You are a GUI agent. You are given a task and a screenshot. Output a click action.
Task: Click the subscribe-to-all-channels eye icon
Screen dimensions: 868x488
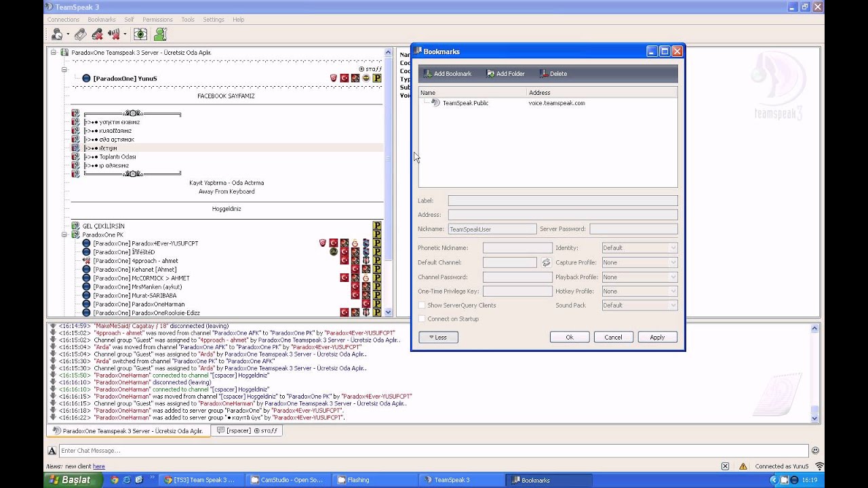pyautogui.click(x=140, y=34)
